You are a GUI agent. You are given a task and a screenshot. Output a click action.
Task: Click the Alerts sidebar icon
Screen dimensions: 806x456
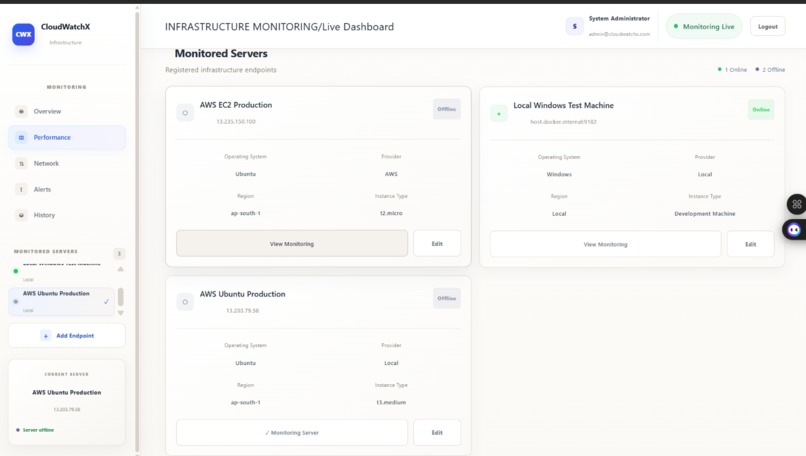[x=21, y=189]
